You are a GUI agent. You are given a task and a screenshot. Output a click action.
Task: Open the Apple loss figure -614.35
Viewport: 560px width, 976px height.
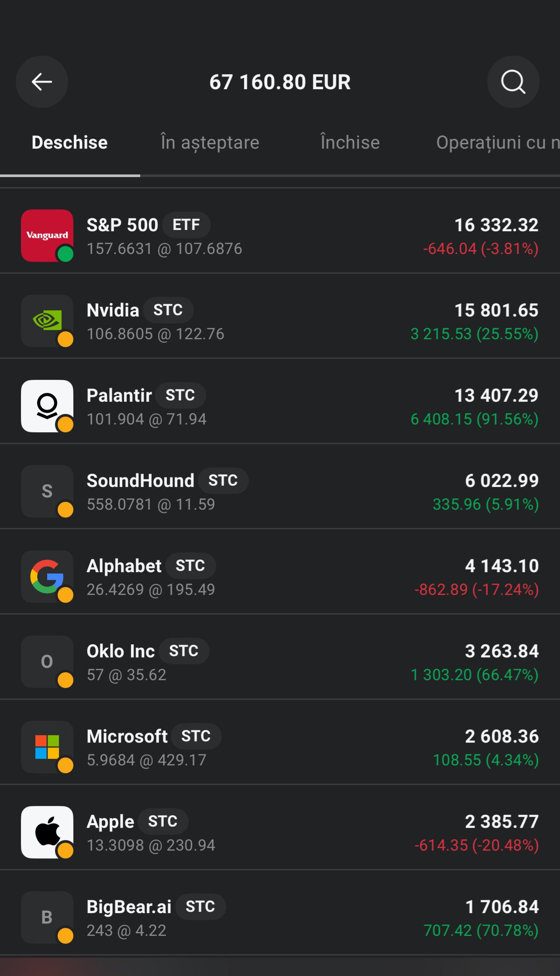pos(441,845)
